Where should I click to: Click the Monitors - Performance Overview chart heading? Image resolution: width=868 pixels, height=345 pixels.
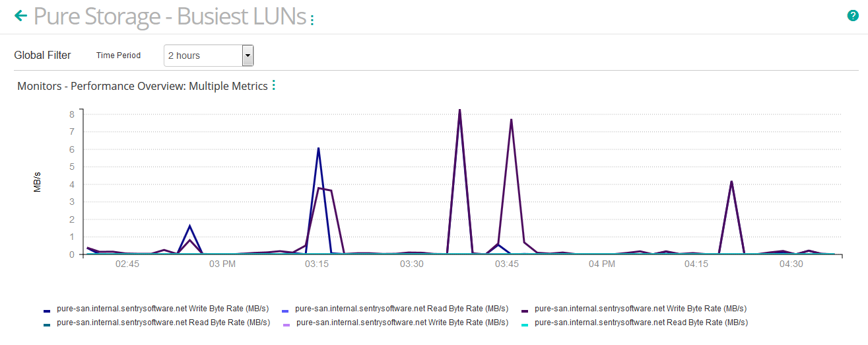click(142, 86)
